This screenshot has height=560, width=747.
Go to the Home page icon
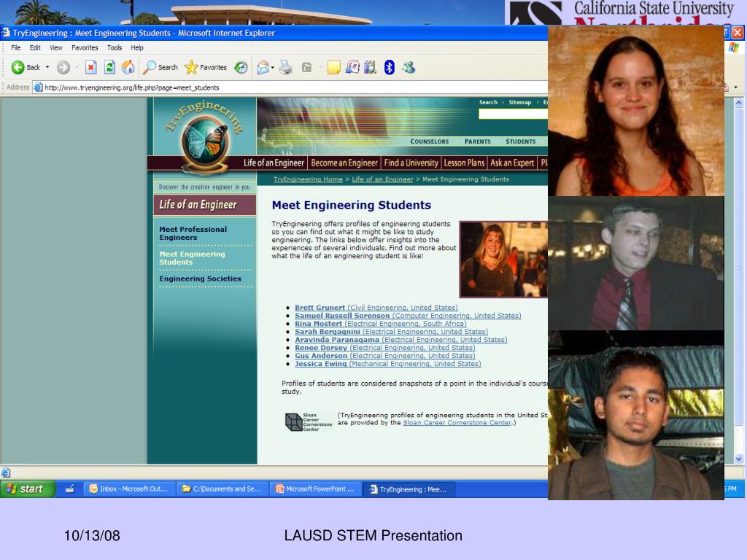[x=128, y=68]
